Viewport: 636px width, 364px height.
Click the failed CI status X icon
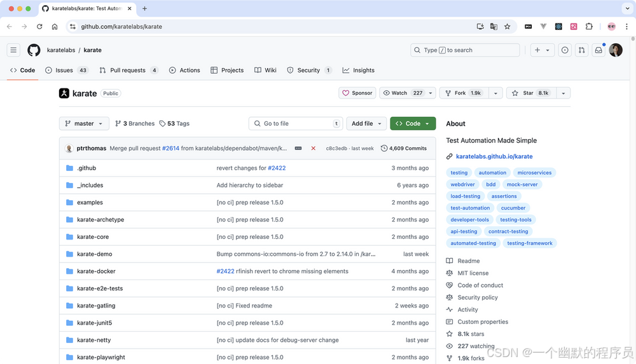313,149
